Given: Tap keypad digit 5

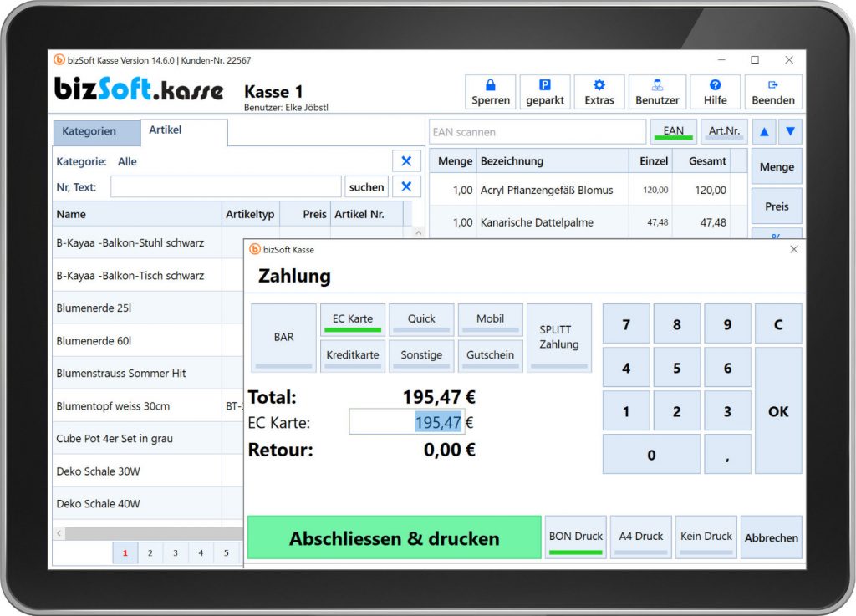Looking at the screenshot, I should (x=677, y=368).
